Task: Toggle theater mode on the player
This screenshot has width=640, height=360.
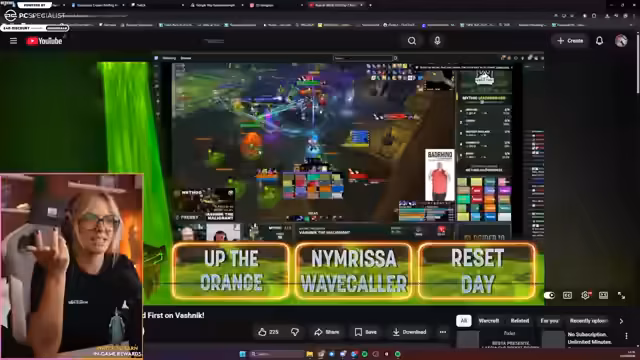Action: click(603, 295)
